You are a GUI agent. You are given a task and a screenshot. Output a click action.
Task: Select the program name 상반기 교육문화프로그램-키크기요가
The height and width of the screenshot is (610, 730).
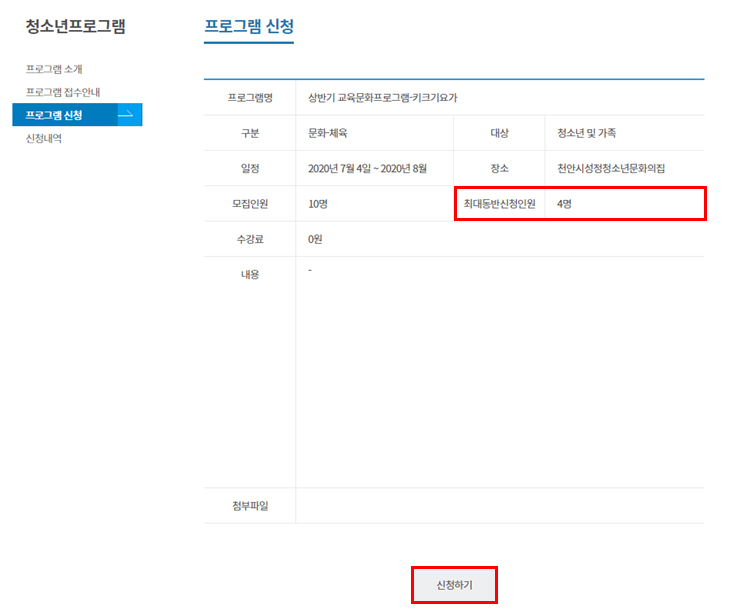(x=383, y=98)
